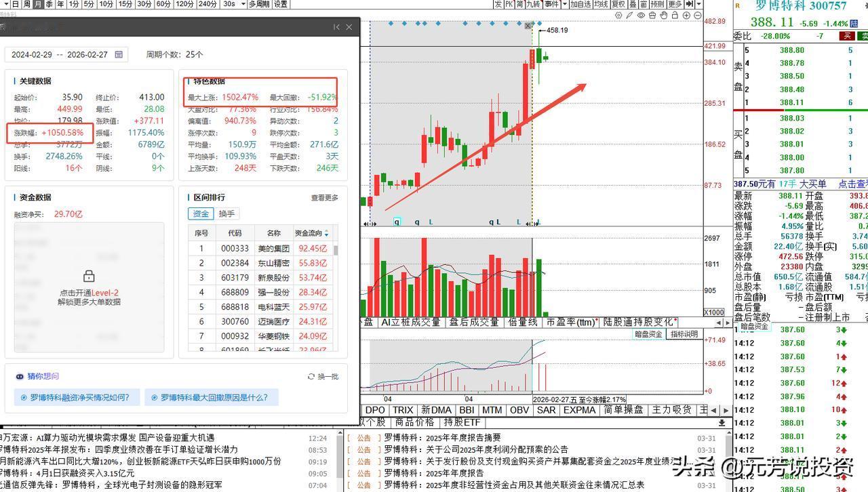868x492 pixels.
Task: Click the 多周期 toolbar button
Action: [259, 4]
